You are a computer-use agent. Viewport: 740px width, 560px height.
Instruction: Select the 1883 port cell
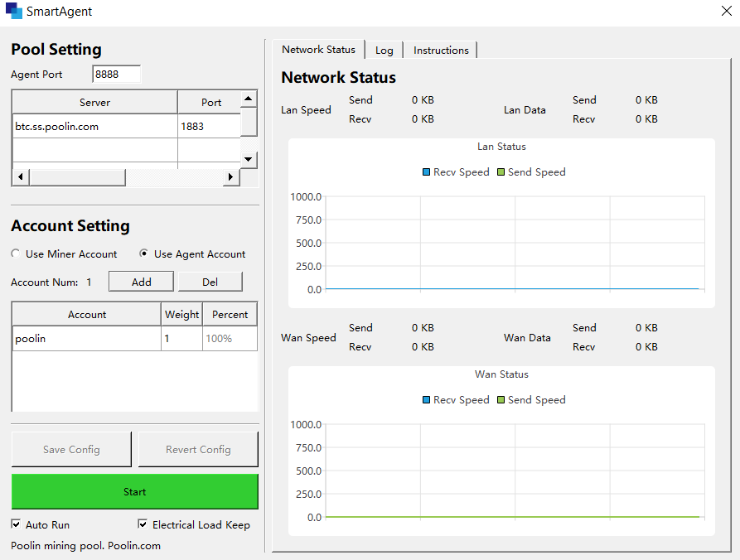209,127
